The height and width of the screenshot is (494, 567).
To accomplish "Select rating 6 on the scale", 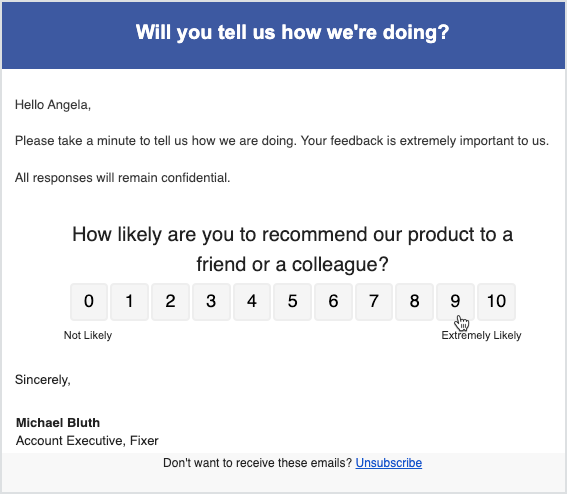I will click(x=333, y=302).
